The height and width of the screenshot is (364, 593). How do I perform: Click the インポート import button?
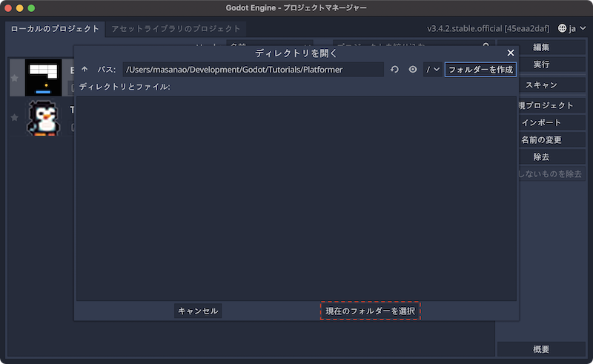[x=541, y=122]
